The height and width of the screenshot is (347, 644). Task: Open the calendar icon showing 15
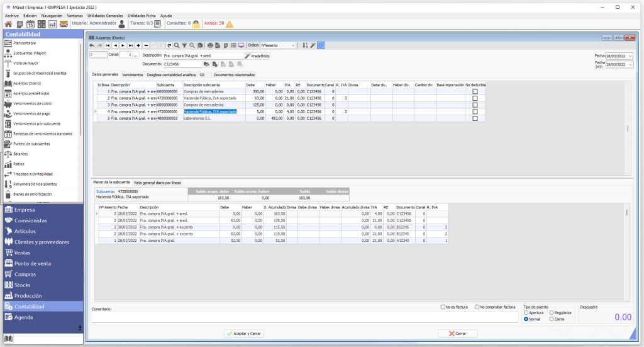click(x=30, y=25)
